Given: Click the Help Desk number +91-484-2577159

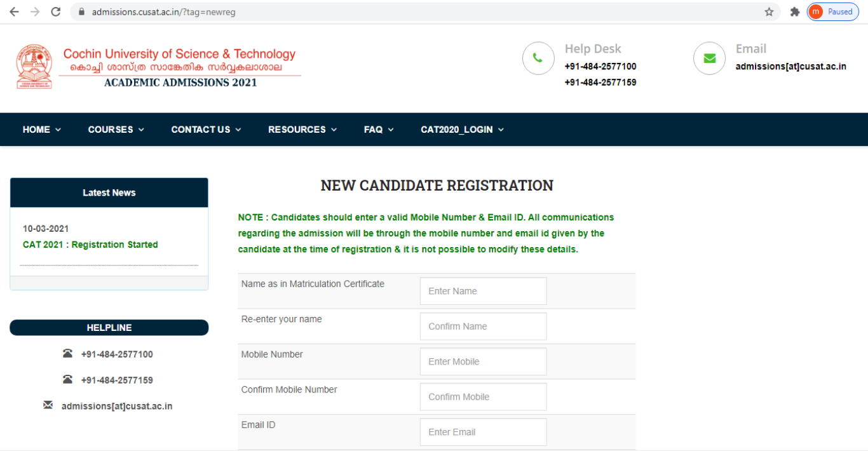Looking at the screenshot, I should (600, 82).
